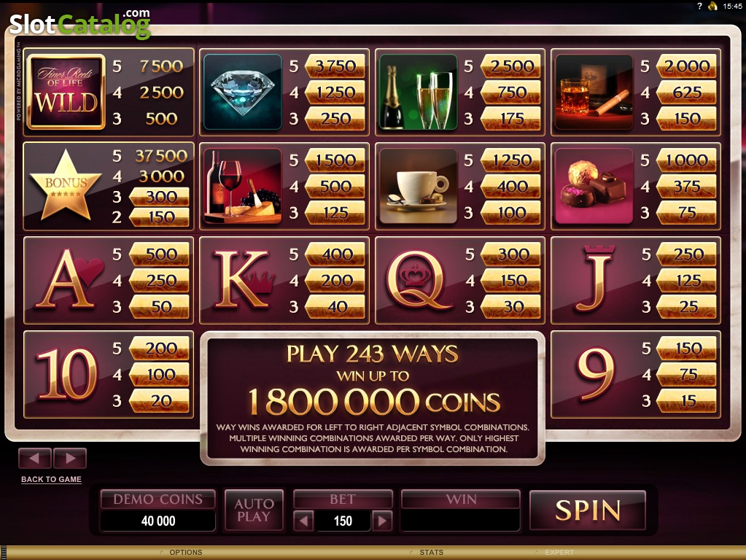Click the gold Bonus star symbol
746x560 pixels.
coord(66,186)
